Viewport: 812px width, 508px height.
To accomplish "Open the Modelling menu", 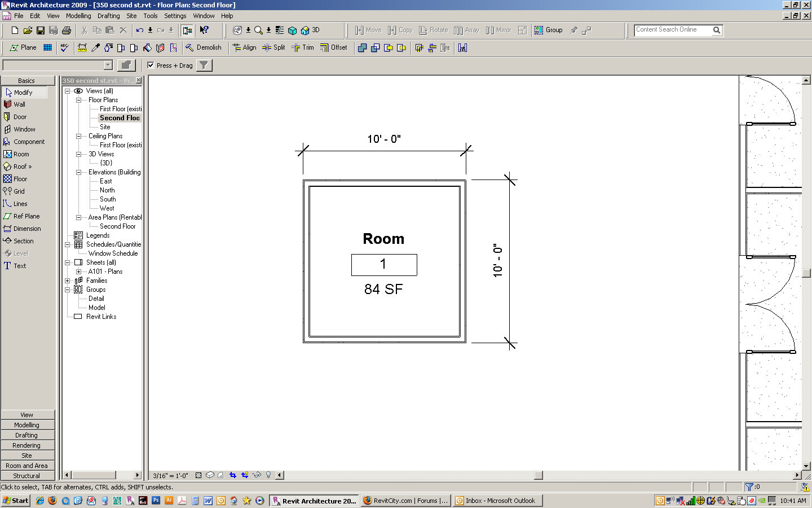I will [78, 16].
